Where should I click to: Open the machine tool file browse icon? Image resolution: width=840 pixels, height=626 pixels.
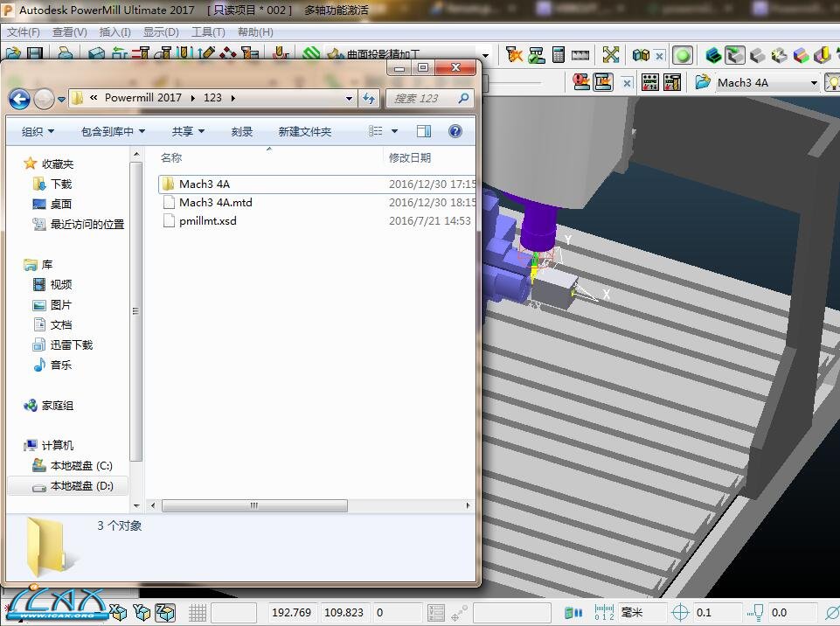point(703,82)
